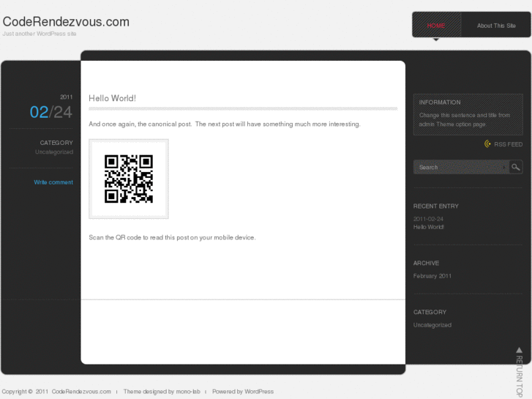The width and height of the screenshot is (532, 399).
Task: Open Uncategorized in the sidebar category list
Action: pos(432,325)
